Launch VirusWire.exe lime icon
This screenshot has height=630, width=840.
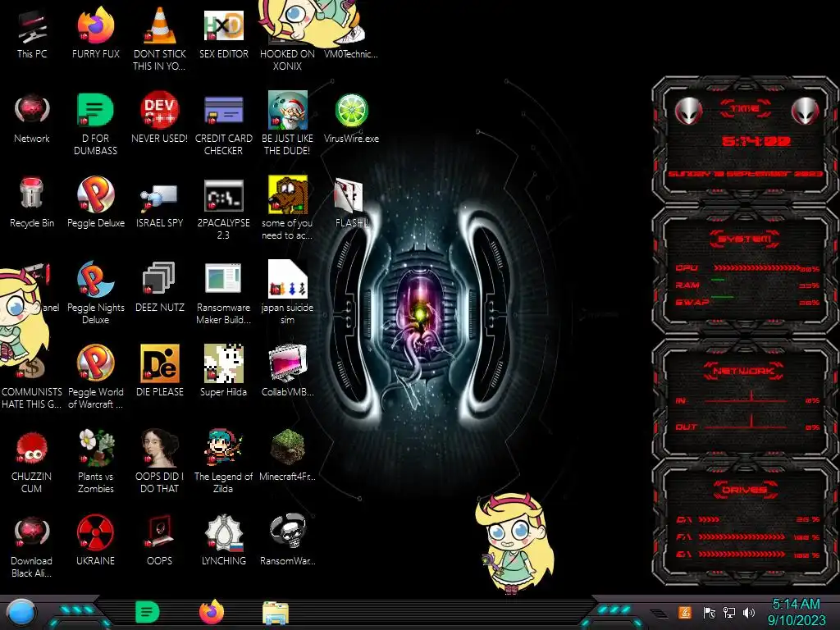[351, 118]
